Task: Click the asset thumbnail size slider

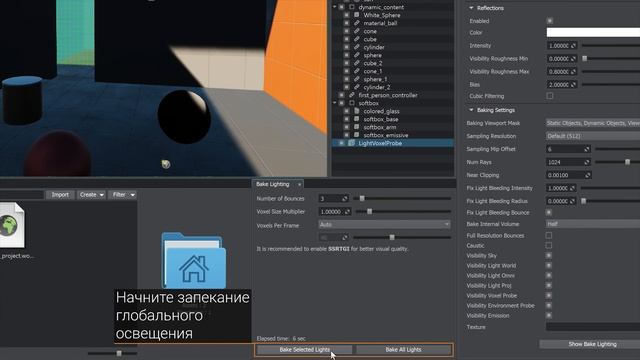Action: tap(112, 353)
